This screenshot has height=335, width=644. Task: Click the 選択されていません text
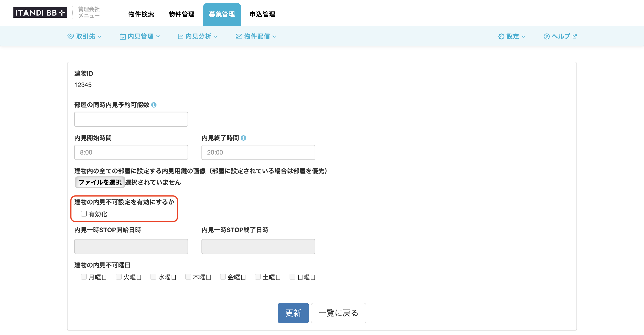153,182
